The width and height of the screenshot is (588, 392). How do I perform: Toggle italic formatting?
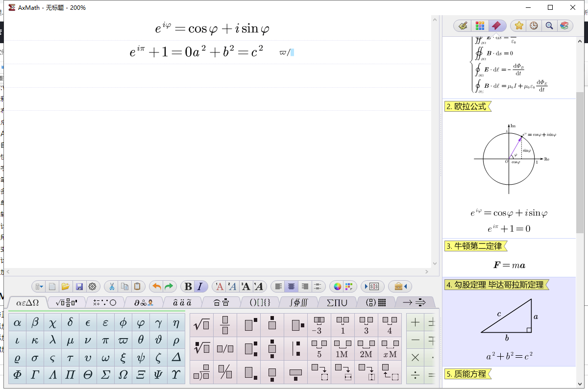pyautogui.click(x=200, y=286)
